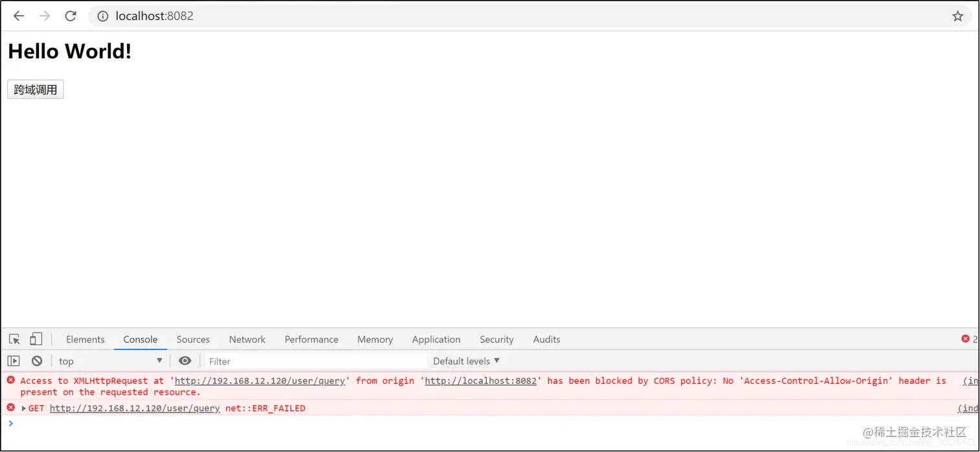This screenshot has width=980, height=452.
Task: Open the Sources tab
Action: (193, 339)
